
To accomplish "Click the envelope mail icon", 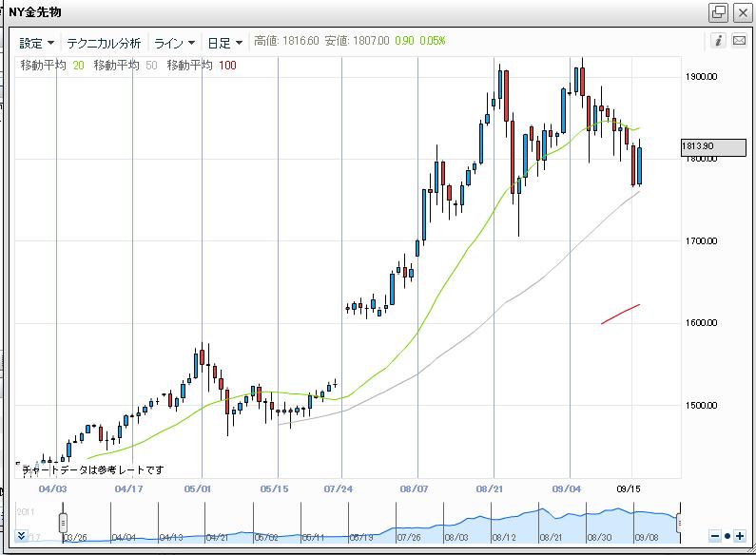I will pyautogui.click(x=739, y=41).
